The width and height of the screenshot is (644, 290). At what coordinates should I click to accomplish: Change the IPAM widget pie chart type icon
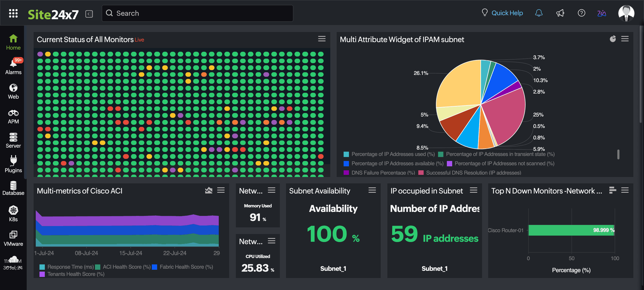[x=613, y=39]
